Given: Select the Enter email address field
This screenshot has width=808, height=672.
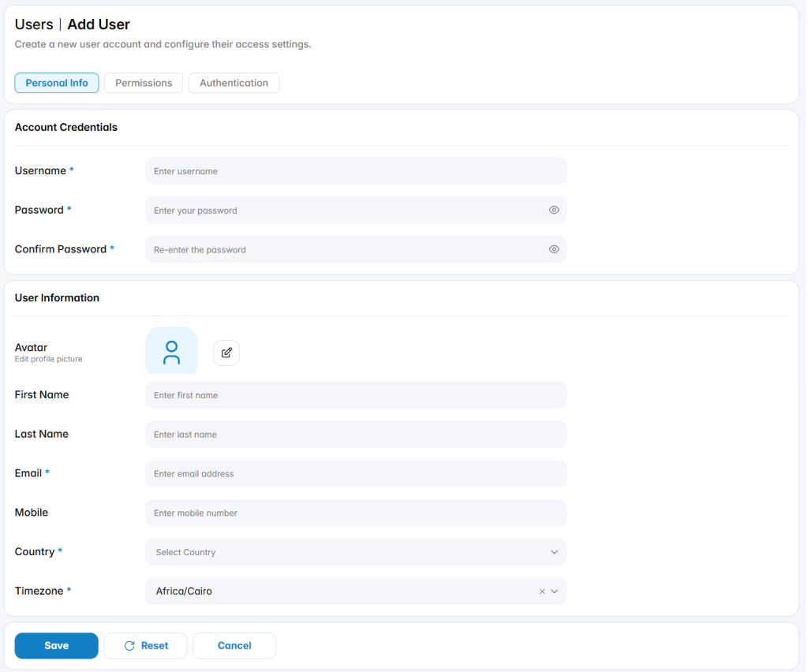Looking at the screenshot, I should 356,473.
